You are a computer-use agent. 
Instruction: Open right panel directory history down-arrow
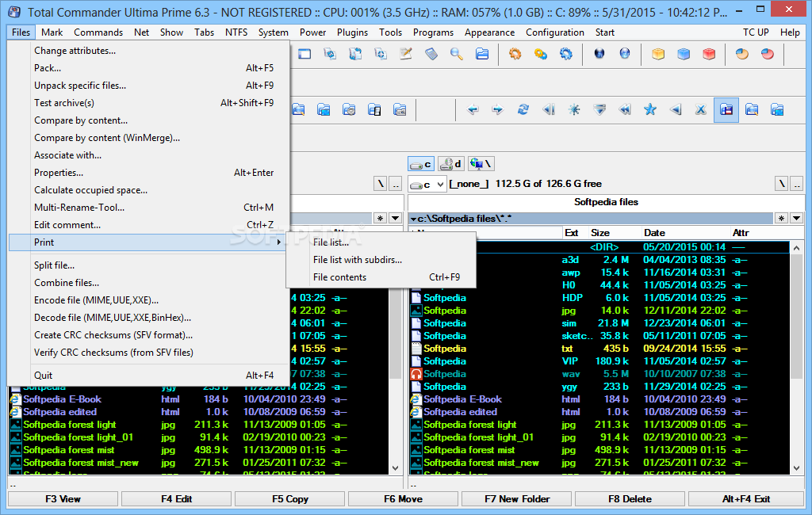coord(796,219)
